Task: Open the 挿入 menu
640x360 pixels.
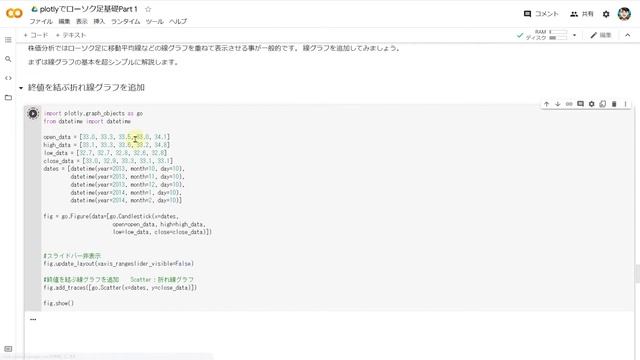Action: click(99, 21)
